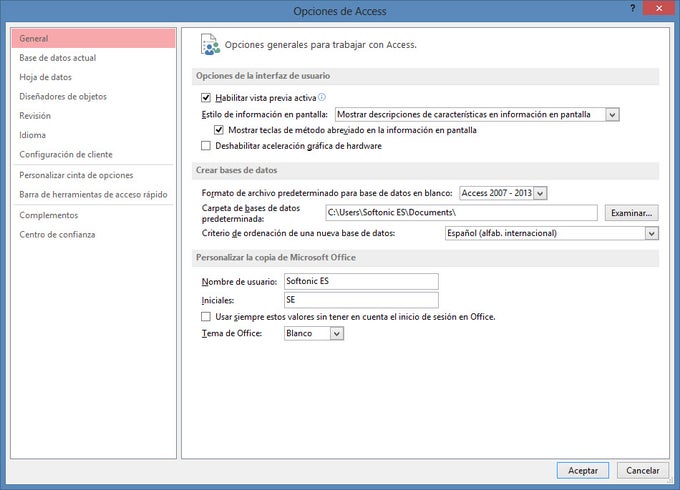Close the Opciones de Access dialog
Screen dimensions: 680x490
[658, 8]
